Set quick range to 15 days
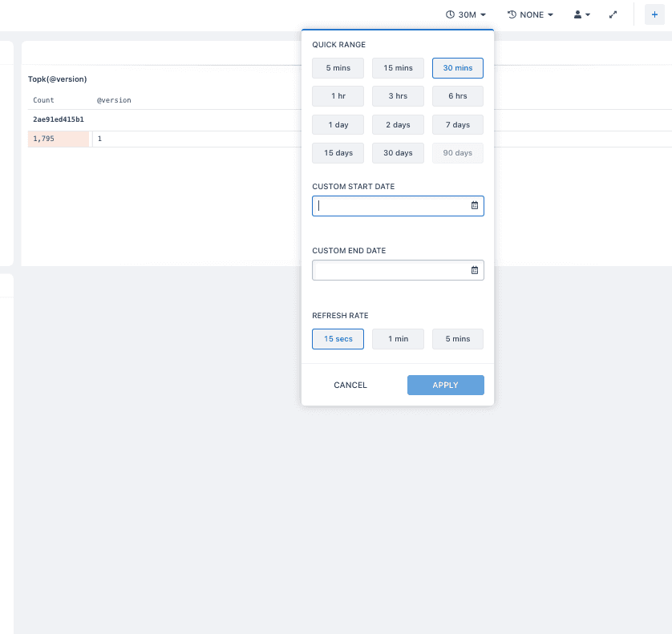 tap(338, 153)
